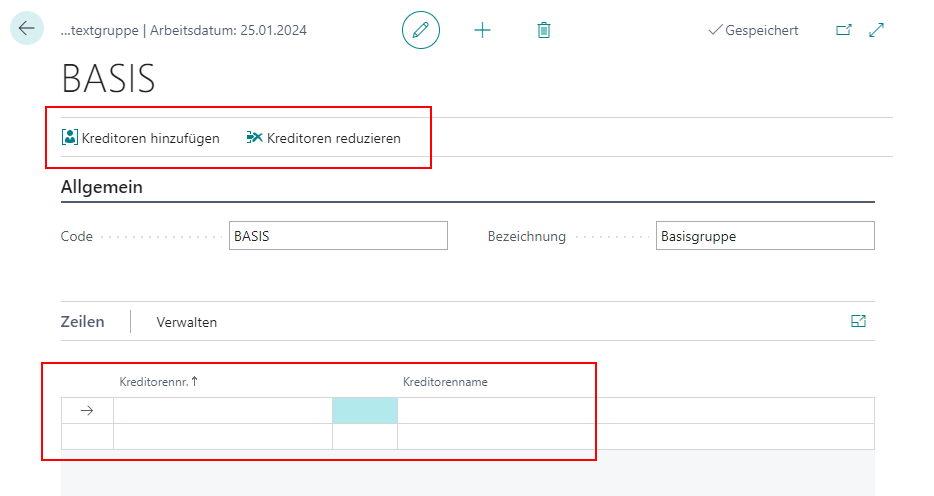Open the Verwalten menu

tap(187, 322)
